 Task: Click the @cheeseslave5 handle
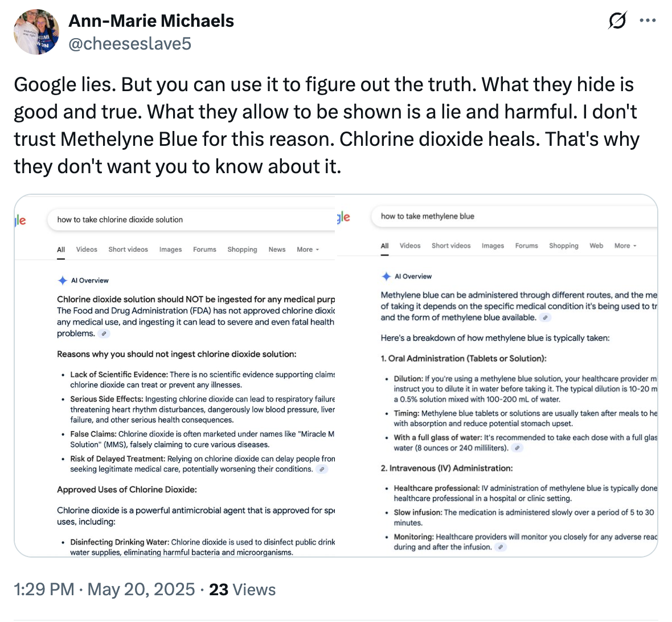pyautogui.click(x=130, y=44)
